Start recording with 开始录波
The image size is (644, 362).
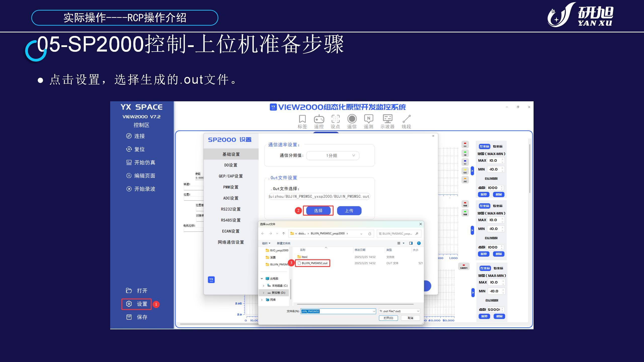(x=141, y=189)
